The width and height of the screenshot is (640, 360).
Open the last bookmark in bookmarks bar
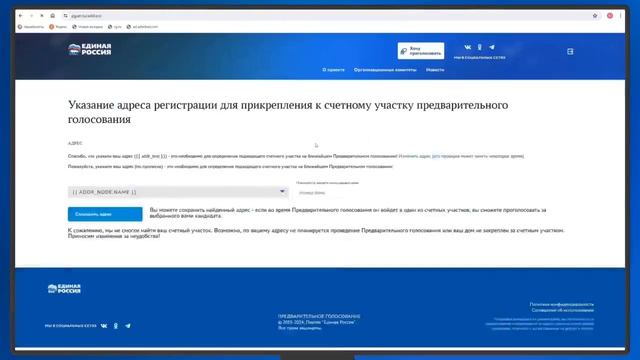click(142, 27)
